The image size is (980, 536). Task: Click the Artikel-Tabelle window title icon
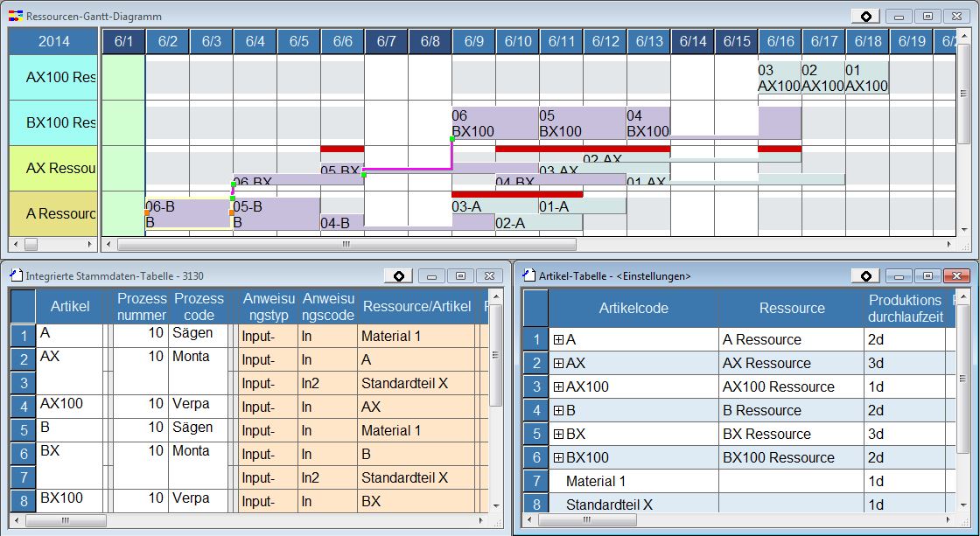(528, 275)
